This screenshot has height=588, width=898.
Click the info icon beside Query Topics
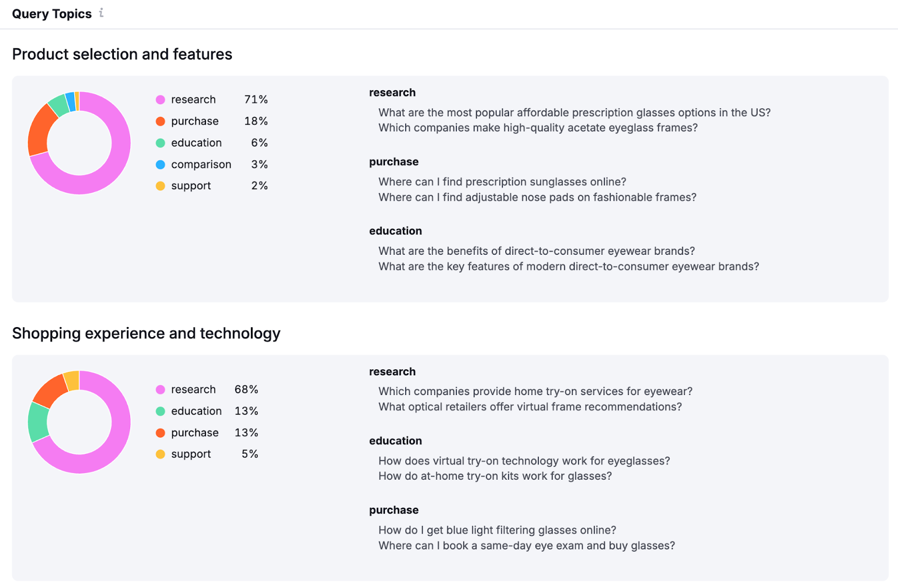coord(101,13)
